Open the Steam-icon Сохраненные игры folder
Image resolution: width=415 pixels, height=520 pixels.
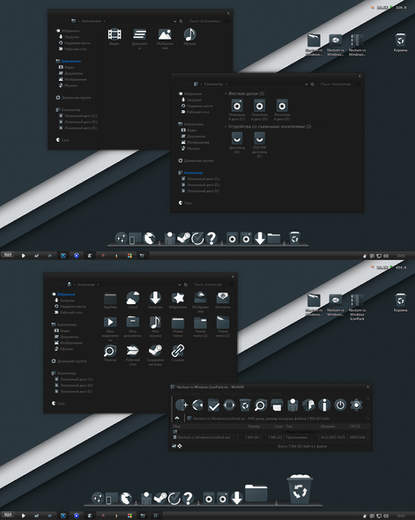pyautogui.click(x=155, y=355)
